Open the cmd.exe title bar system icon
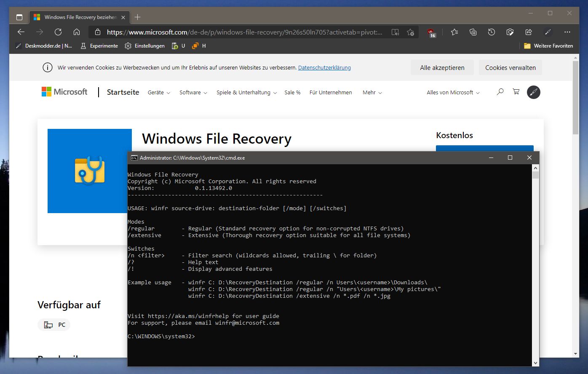This screenshot has height=374, width=588. (134, 158)
